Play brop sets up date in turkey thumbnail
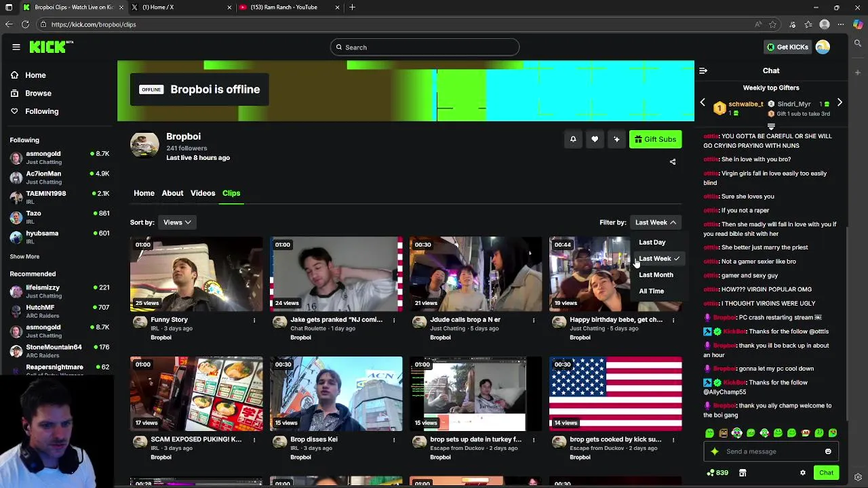The height and width of the screenshot is (488, 868). [x=476, y=394]
